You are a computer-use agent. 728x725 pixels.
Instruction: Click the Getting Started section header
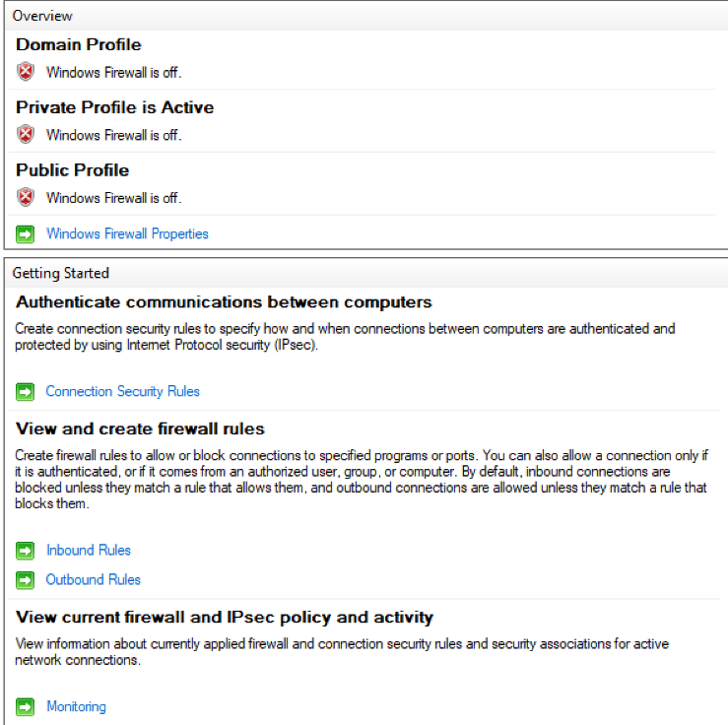[x=61, y=273]
